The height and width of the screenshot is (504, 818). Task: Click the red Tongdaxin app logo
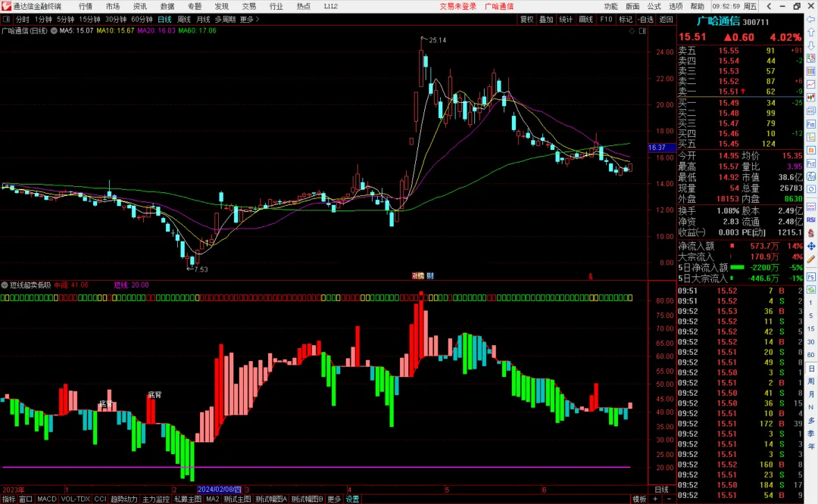pos(6,6)
